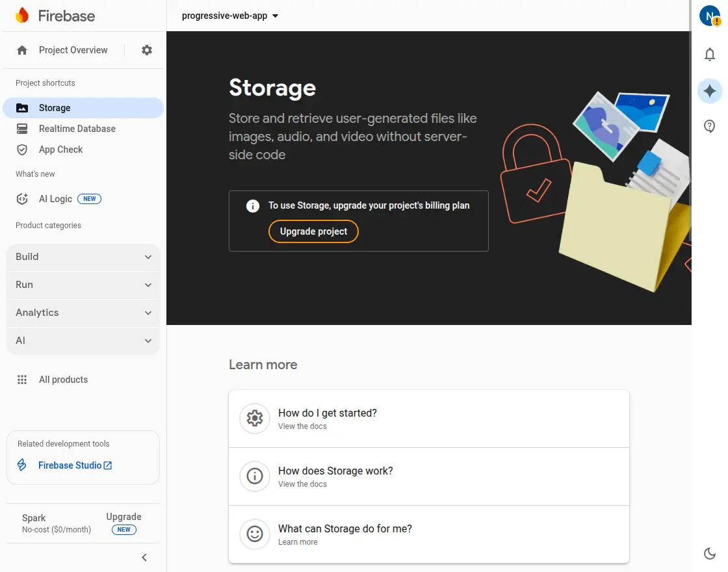Click gear icon beside How do I get started
Viewport: 728px width, 572px height.
(x=254, y=419)
